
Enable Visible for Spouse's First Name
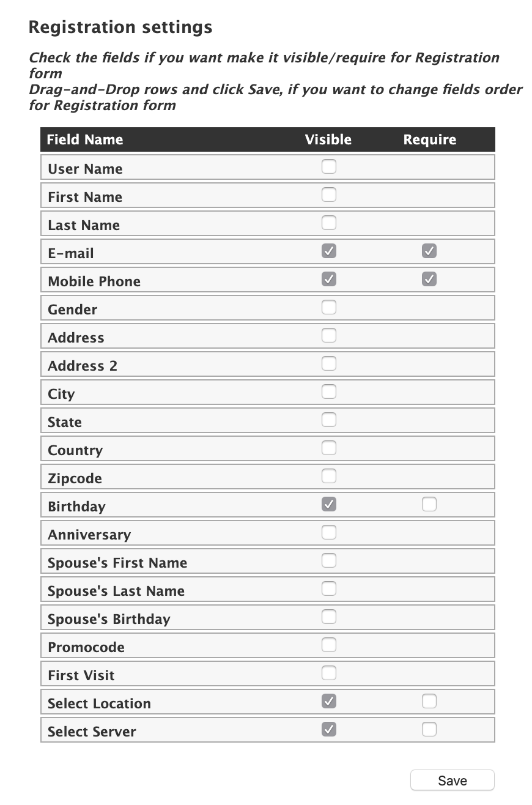pos(328,560)
